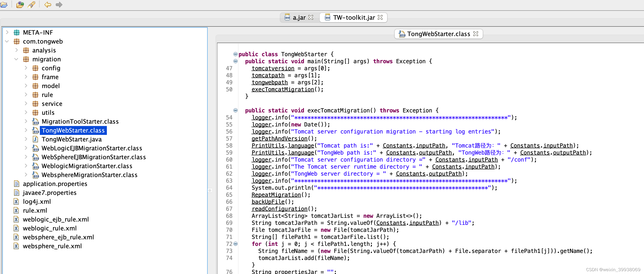
Task: Collapse the com.tongweb package node
Action: 7,41
